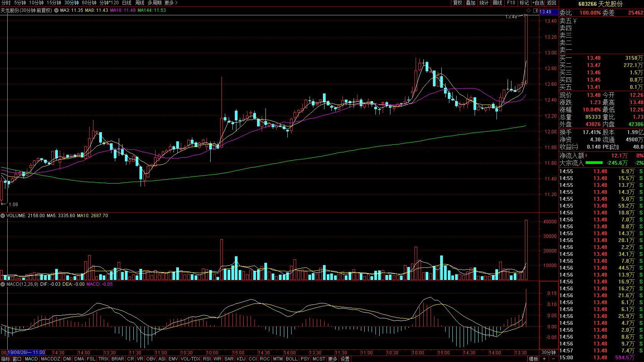The height and width of the screenshot is (362, 644).
Task: Open 多周期 multi-period view
Action: tap(155, 3)
